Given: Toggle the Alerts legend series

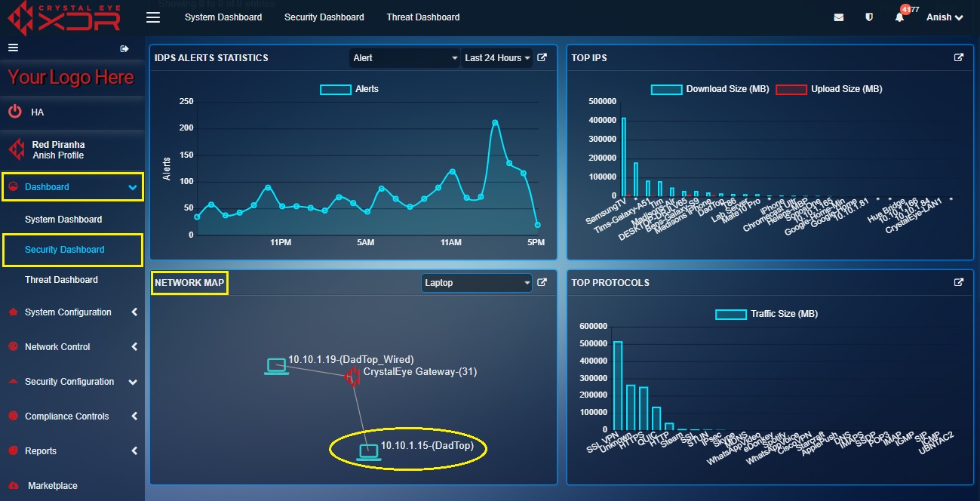Looking at the screenshot, I should [x=349, y=89].
